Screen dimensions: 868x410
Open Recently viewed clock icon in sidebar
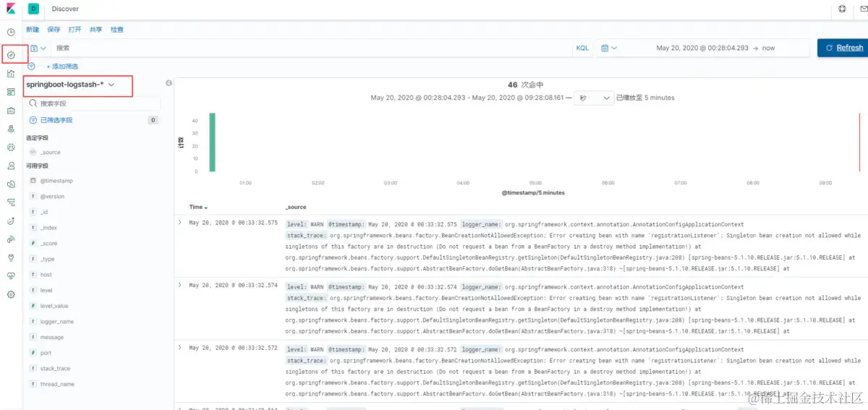point(11,32)
